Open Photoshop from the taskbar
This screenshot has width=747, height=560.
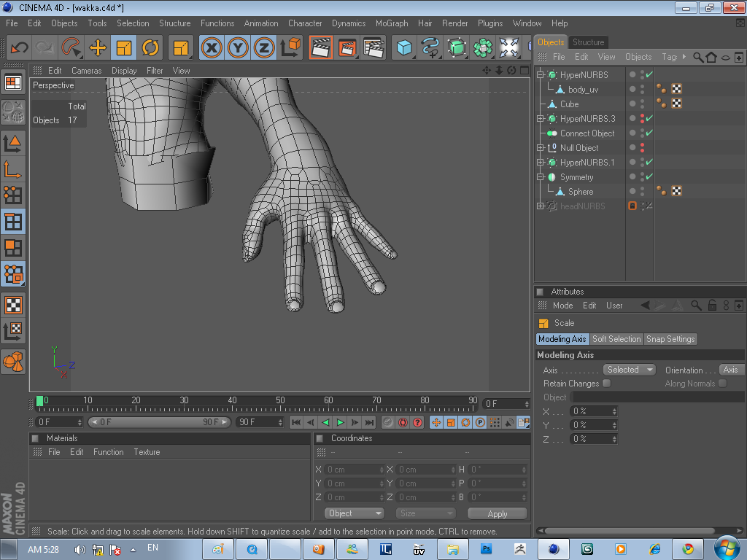click(x=486, y=549)
